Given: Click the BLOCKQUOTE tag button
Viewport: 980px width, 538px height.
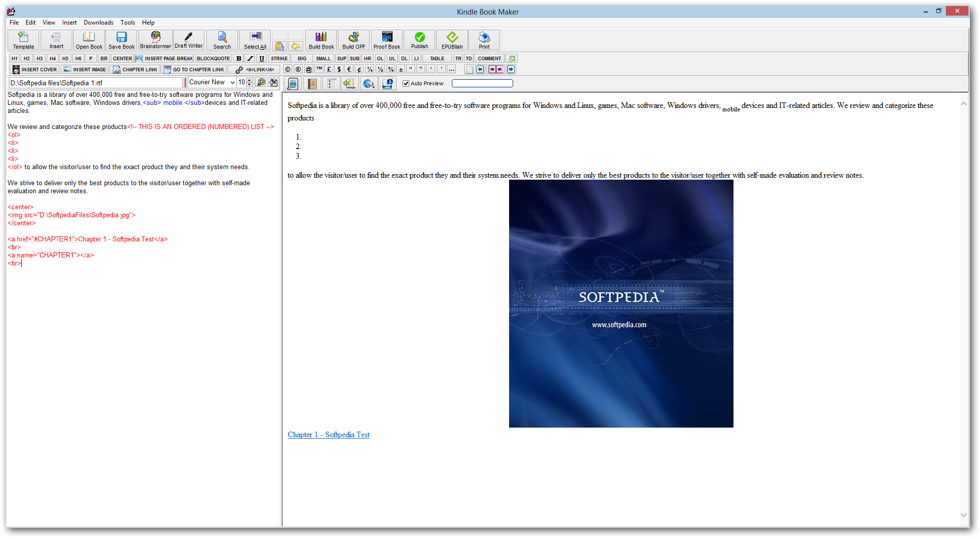Looking at the screenshot, I should tap(213, 58).
